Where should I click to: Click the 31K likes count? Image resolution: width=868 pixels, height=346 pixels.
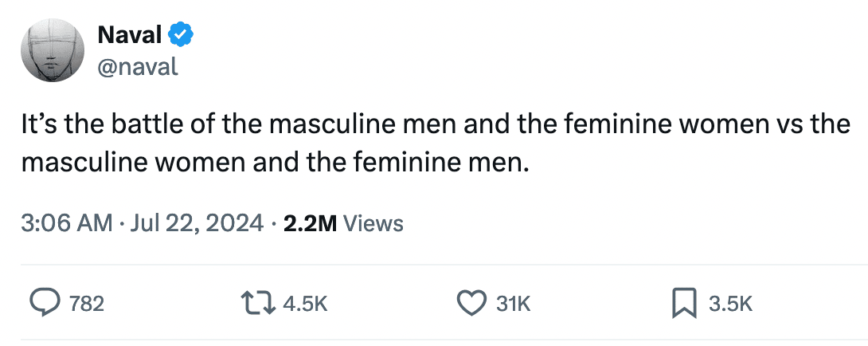[513, 304]
